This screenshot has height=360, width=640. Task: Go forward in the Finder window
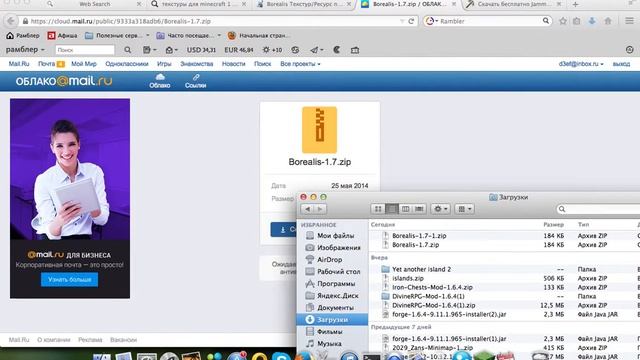click(320, 209)
